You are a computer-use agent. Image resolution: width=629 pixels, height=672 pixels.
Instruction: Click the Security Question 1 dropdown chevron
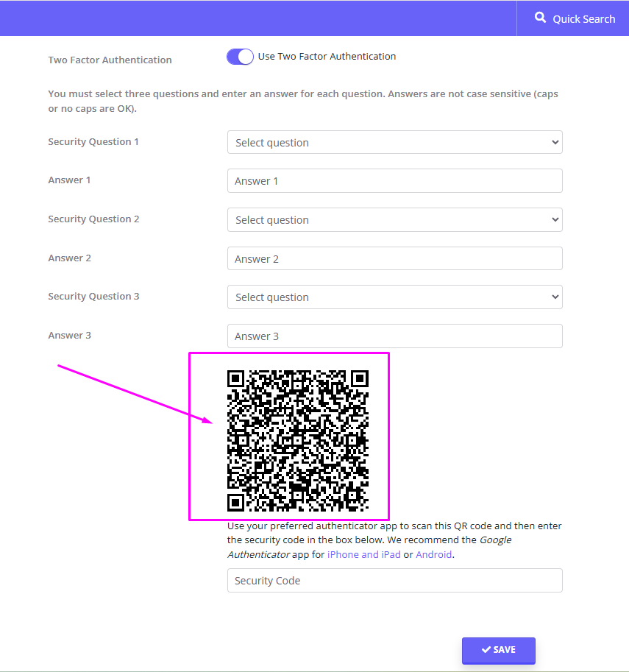pos(553,142)
